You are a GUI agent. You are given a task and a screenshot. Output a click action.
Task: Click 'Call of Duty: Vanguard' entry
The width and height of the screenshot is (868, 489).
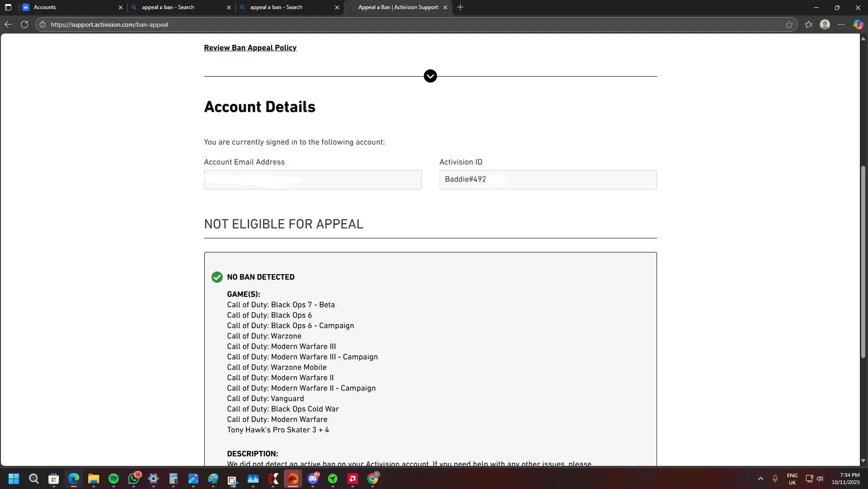point(265,398)
